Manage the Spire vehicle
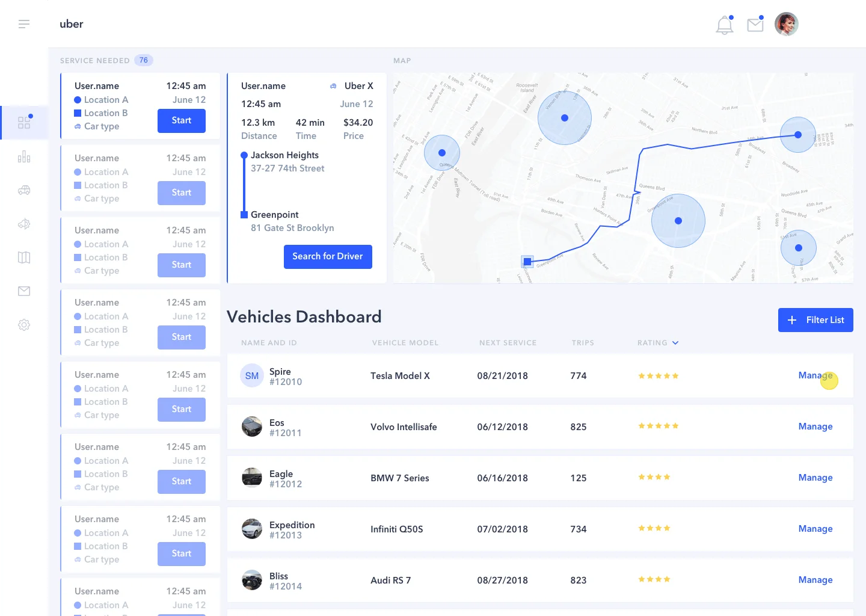 point(815,375)
